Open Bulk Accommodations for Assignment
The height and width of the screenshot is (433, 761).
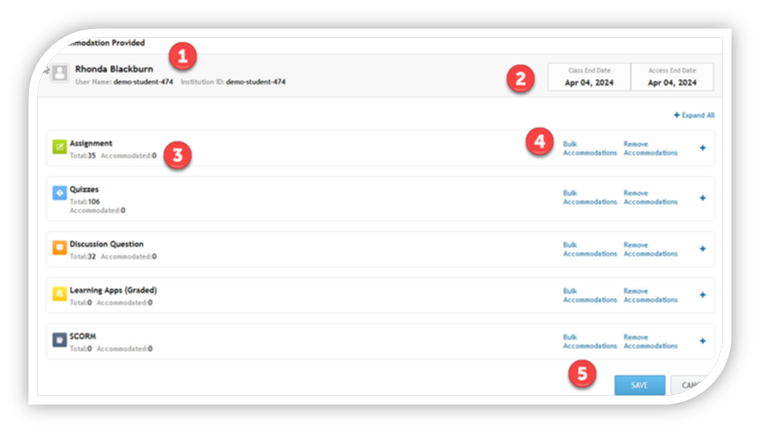[590, 148]
